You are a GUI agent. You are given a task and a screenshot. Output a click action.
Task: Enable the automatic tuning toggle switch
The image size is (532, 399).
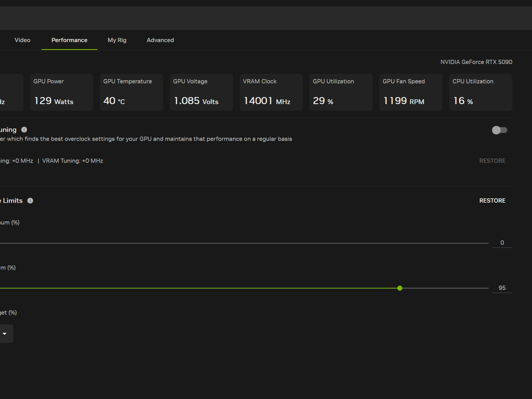499,130
